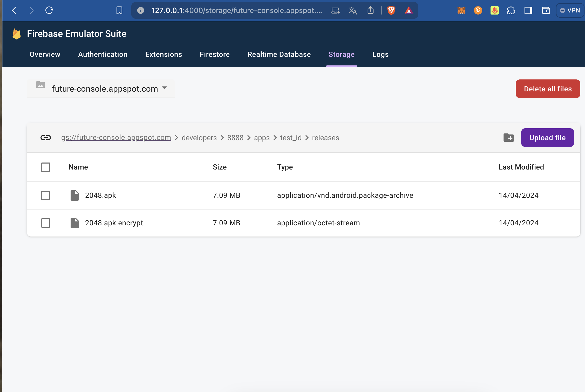Click the file icon for 2048.apk

pyautogui.click(x=75, y=195)
